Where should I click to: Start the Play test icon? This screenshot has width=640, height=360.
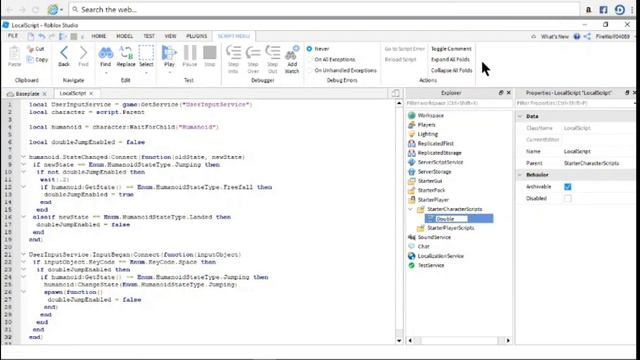169,53
